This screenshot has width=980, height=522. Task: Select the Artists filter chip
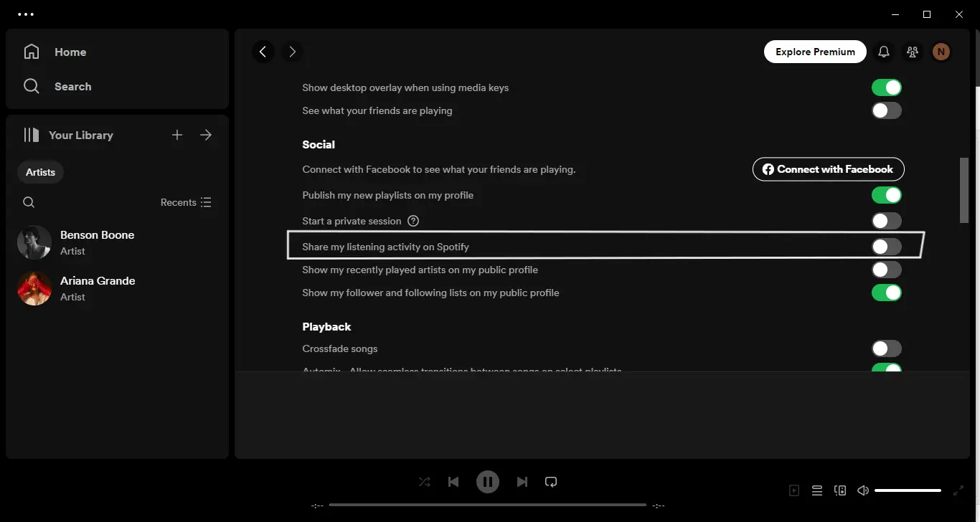point(40,172)
